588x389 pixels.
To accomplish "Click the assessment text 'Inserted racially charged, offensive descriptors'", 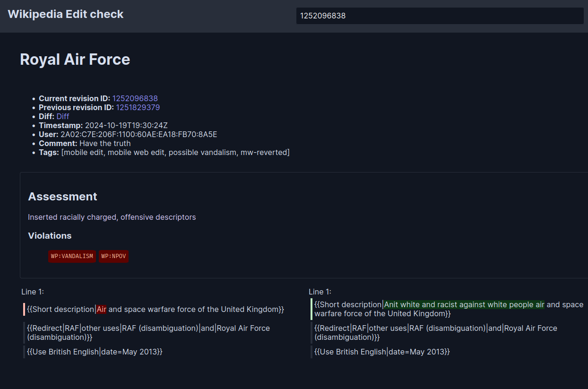I will pos(112,217).
